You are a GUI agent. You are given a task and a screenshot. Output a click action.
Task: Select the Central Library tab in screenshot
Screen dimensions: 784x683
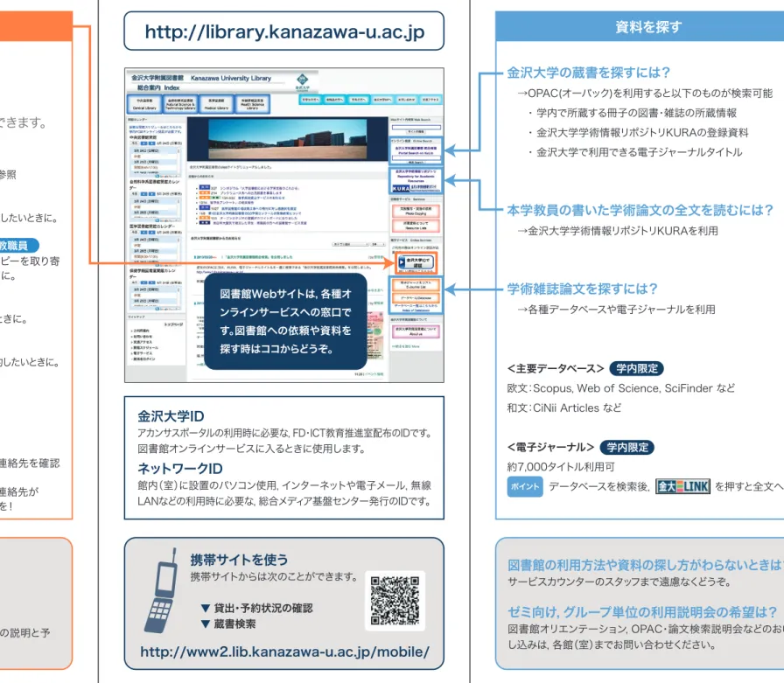(x=144, y=104)
